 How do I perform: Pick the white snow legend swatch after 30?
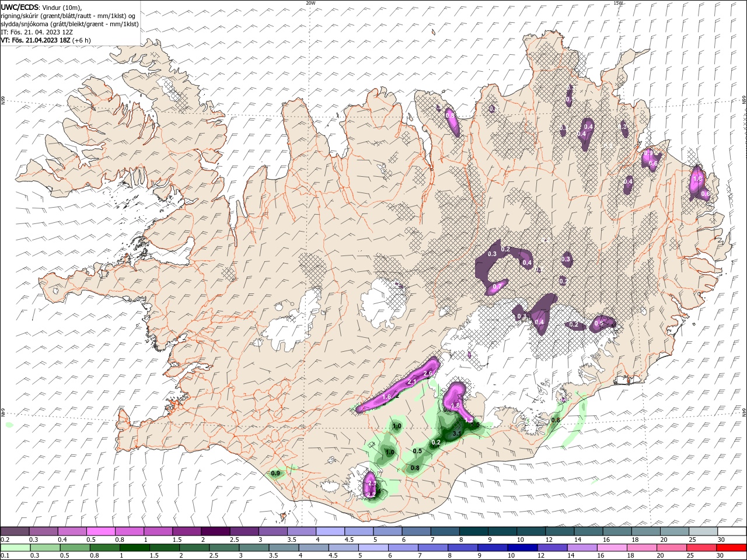pyautogui.click(x=732, y=531)
